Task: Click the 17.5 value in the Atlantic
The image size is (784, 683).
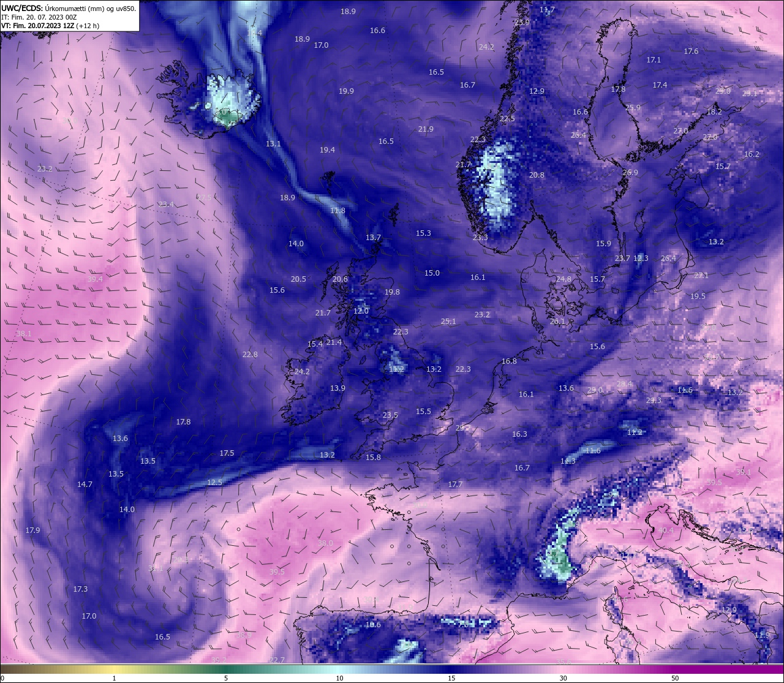Action: coord(227,453)
